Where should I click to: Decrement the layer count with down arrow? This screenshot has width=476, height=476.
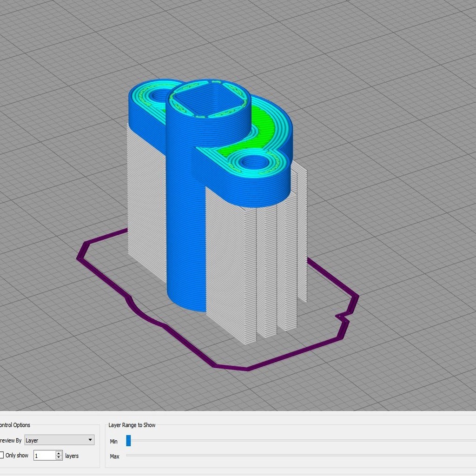[x=58, y=458]
